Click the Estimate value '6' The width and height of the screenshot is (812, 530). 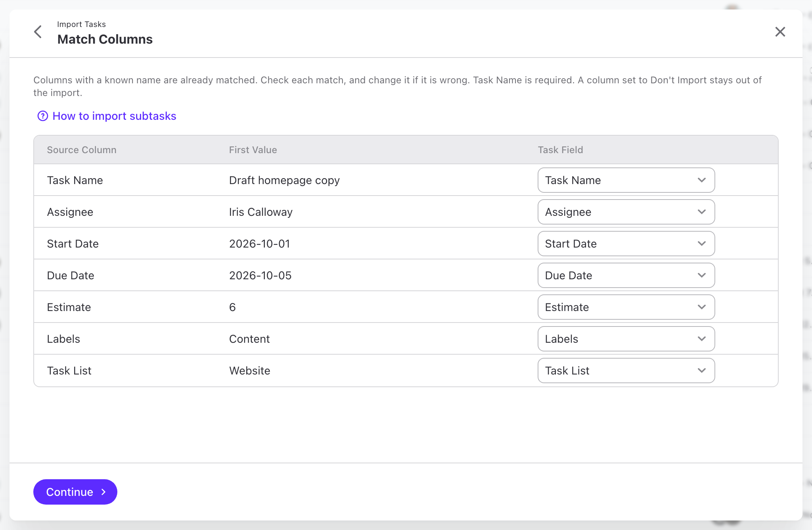pos(232,307)
